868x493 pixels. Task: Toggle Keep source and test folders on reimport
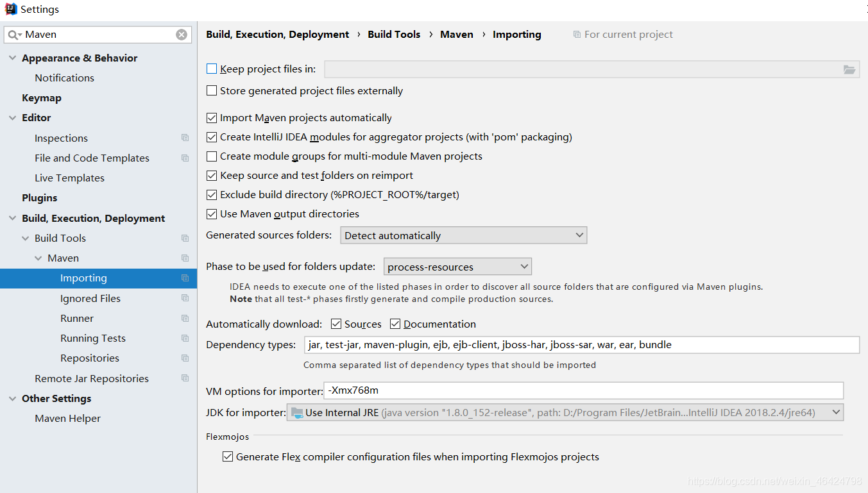click(212, 175)
